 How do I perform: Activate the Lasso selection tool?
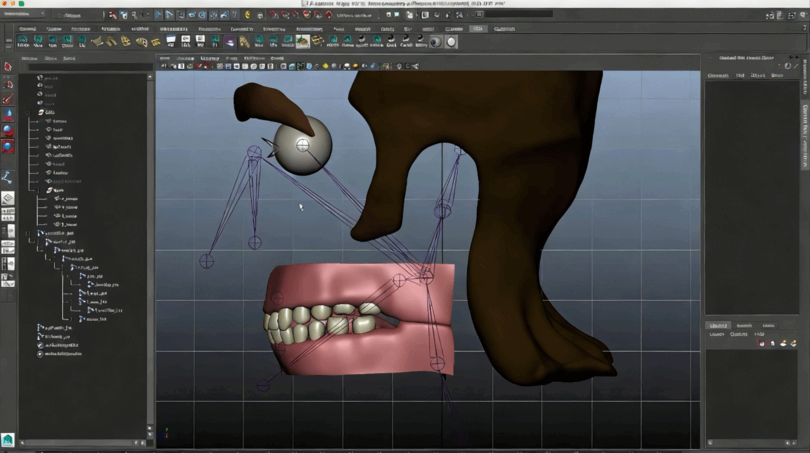coord(8,84)
